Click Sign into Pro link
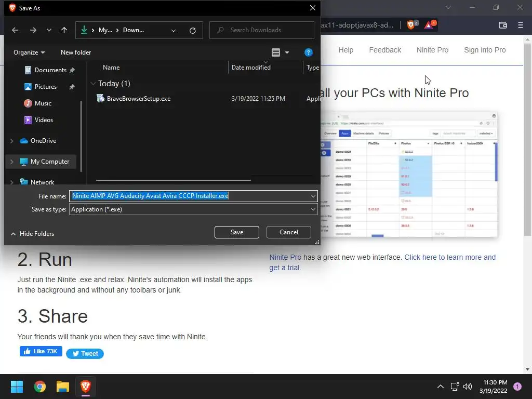 [485, 50]
